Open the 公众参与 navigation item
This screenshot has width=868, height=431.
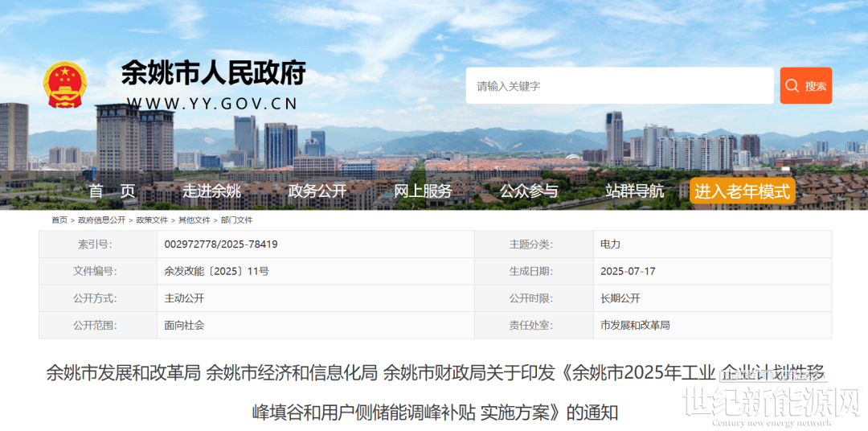[x=529, y=191]
